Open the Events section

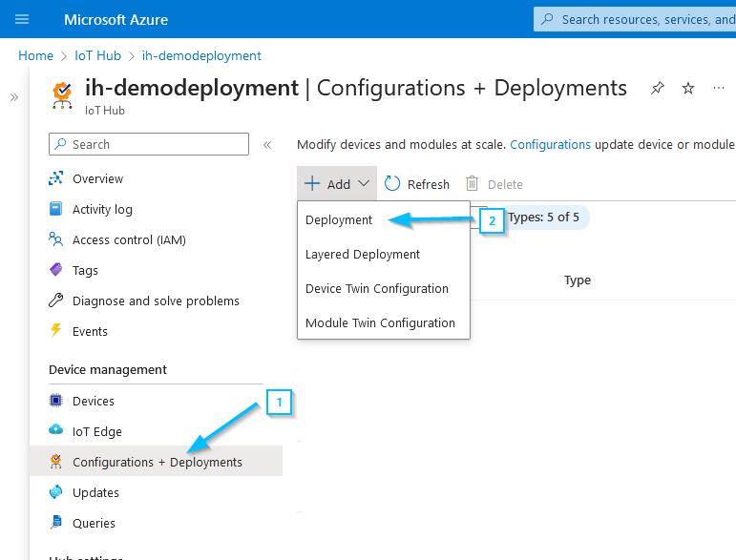click(90, 331)
